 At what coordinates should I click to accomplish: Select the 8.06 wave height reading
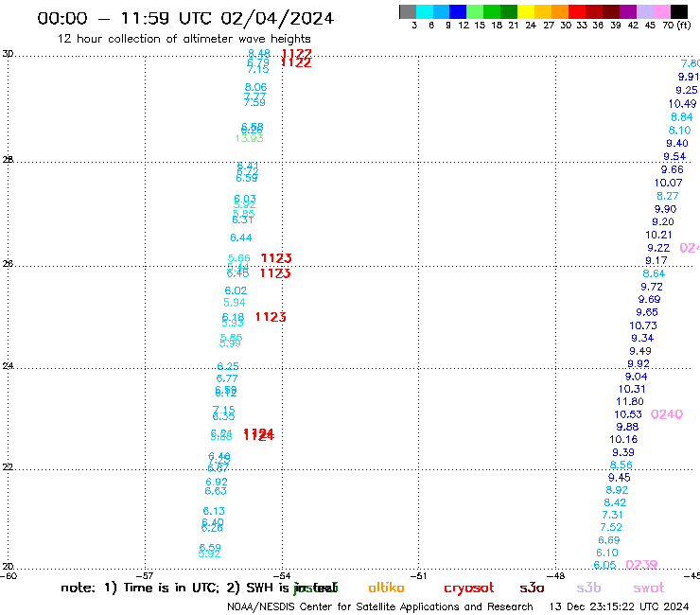(255, 88)
